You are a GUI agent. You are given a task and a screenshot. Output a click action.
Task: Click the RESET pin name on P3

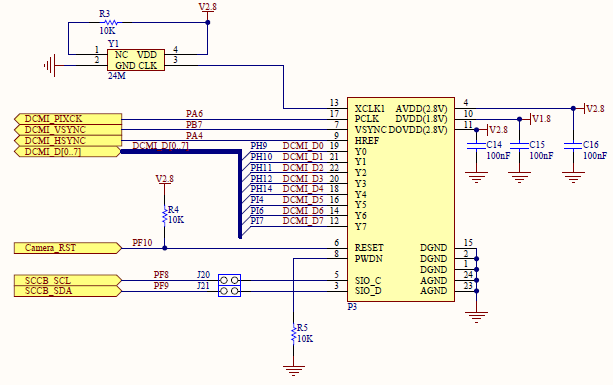pyautogui.click(x=369, y=248)
